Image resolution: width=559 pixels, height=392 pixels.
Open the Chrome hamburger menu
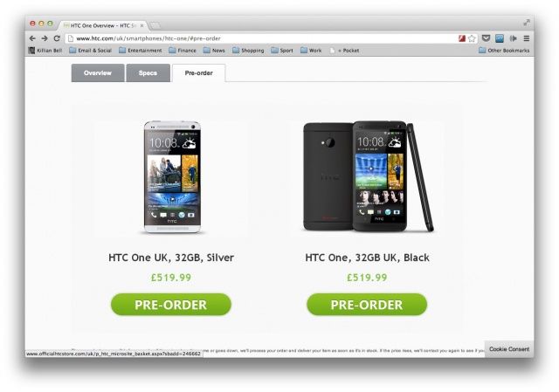pyautogui.click(x=527, y=38)
